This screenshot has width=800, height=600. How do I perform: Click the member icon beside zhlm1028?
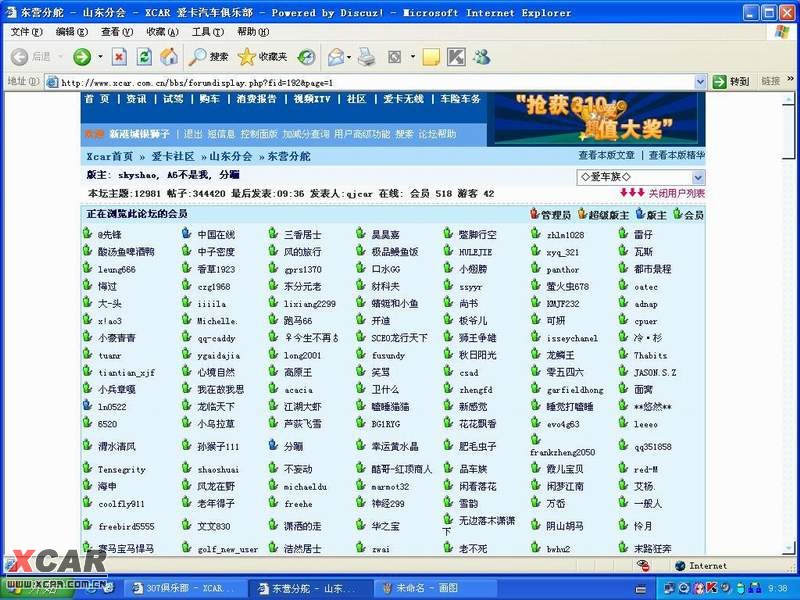pyautogui.click(x=535, y=234)
